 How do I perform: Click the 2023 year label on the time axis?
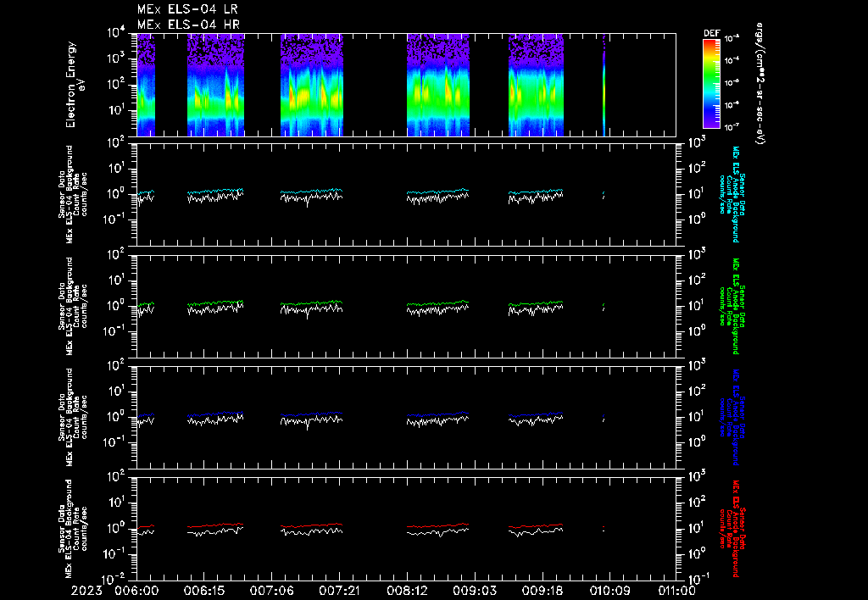[86, 591]
